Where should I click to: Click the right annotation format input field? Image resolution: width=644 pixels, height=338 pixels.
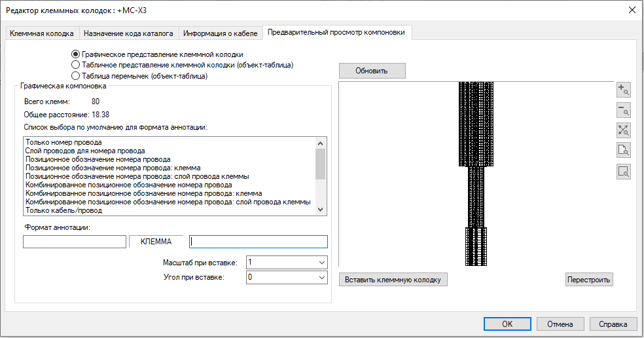259,242
